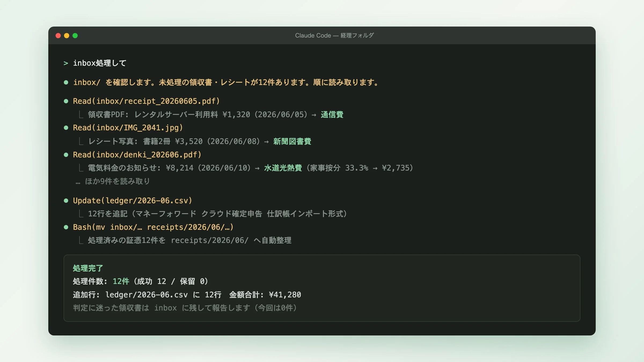This screenshot has height=362, width=644.
Task: Expand the '… ほか9件を読み取り' collapsed line
Action: 113,181
